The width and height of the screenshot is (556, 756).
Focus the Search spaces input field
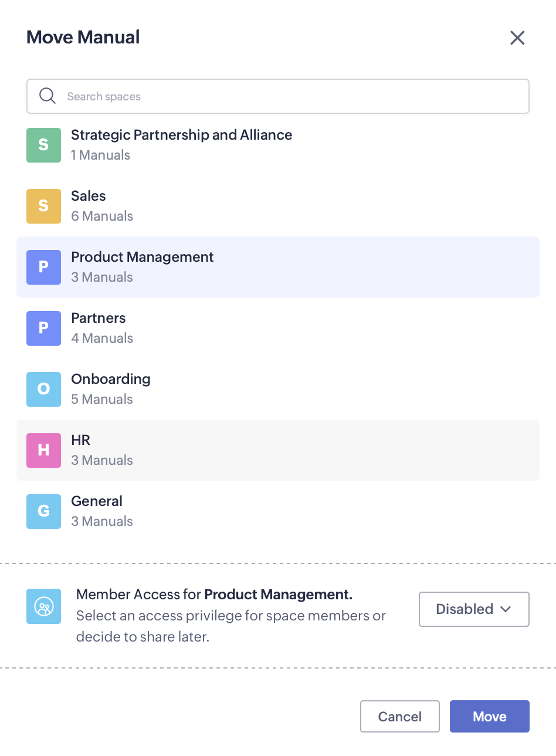293,96
